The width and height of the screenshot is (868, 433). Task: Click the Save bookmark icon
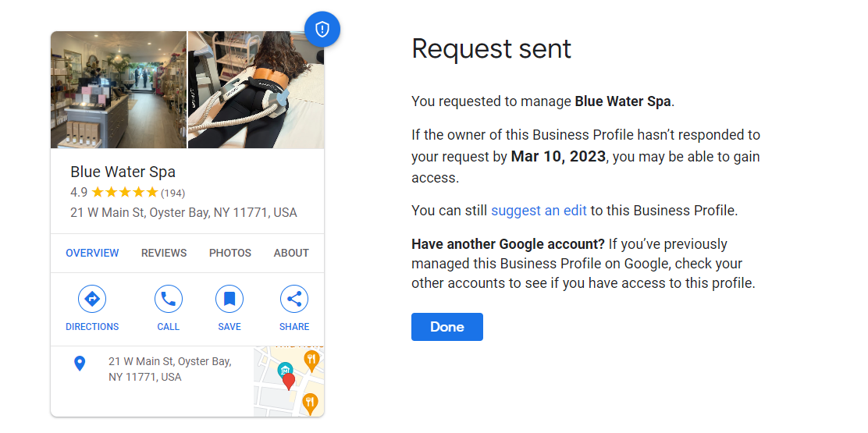(x=229, y=299)
